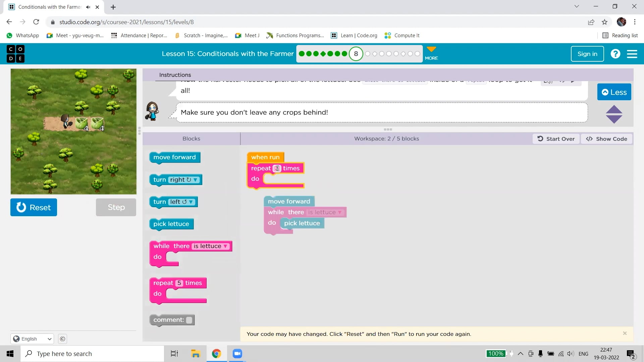Open the Zoom app in the taskbar
The width and height of the screenshot is (644, 362).
click(x=237, y=354)
